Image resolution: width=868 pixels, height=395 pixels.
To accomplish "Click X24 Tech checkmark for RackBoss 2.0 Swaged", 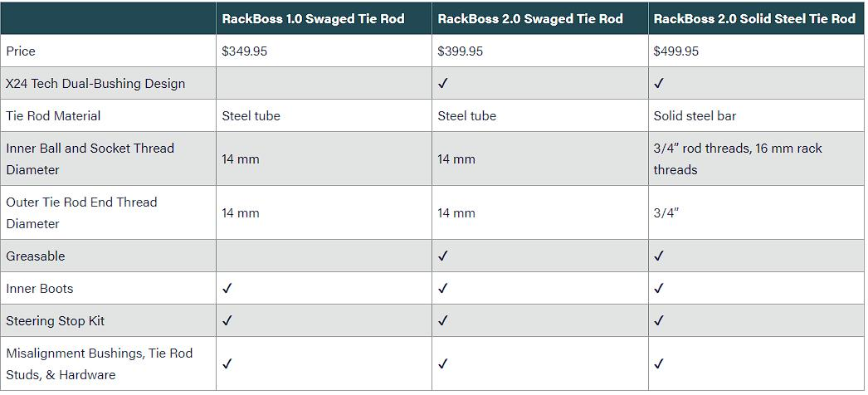I will [443, 84].
